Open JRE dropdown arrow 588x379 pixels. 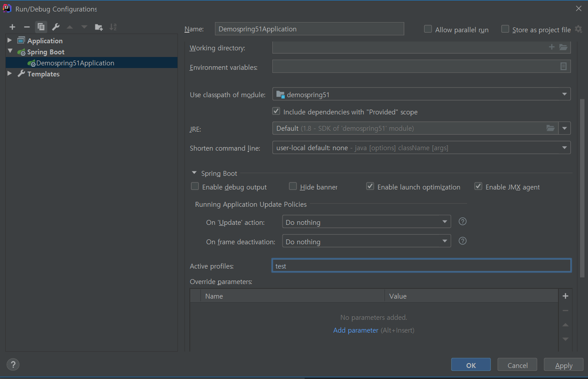[565, 129]
